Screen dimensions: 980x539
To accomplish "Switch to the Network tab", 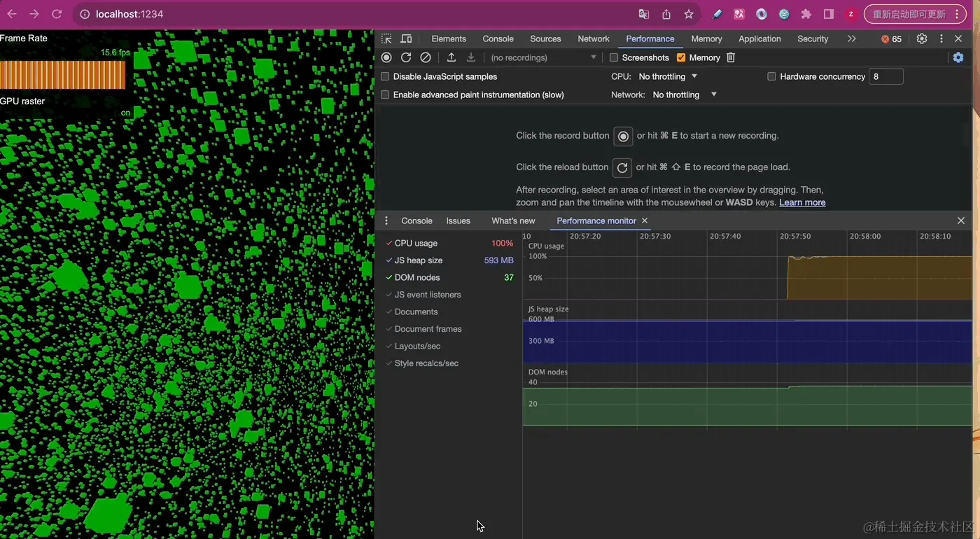I will pos(594,39).
